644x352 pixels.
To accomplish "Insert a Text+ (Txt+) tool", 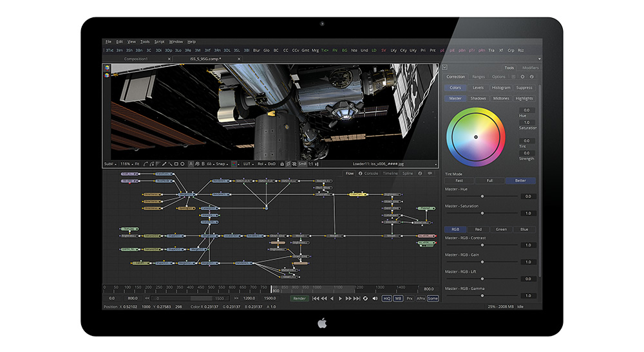I will (325, 50).
